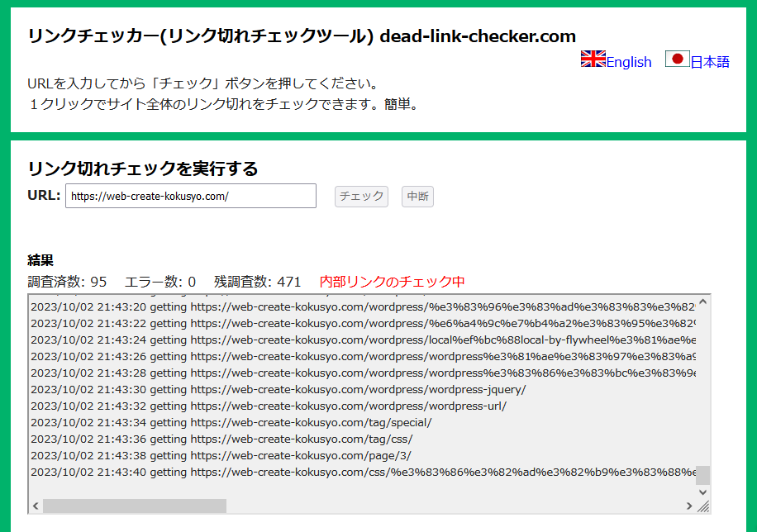Click the Japanese flag icon

point(679,59)
